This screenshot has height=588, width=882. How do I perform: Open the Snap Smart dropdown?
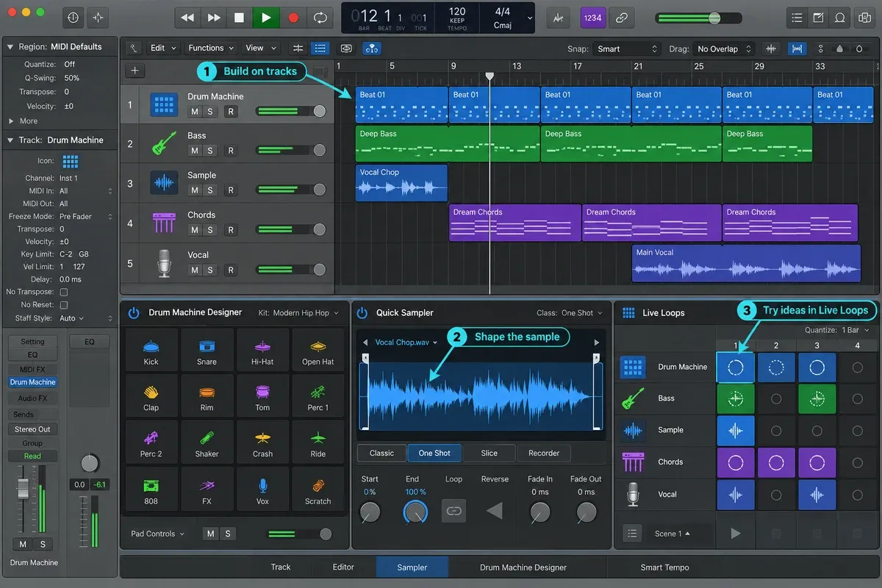pos(626,49)
